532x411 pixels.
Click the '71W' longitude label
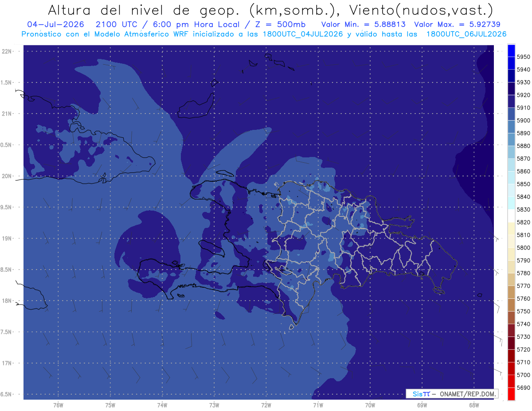click(318, 405)
